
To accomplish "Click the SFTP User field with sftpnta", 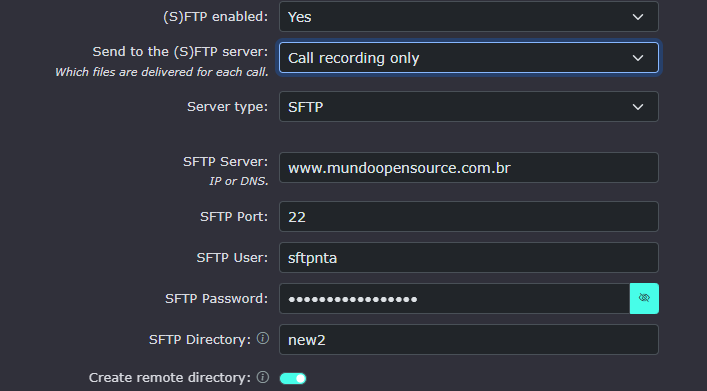I will tap(469, 258).
